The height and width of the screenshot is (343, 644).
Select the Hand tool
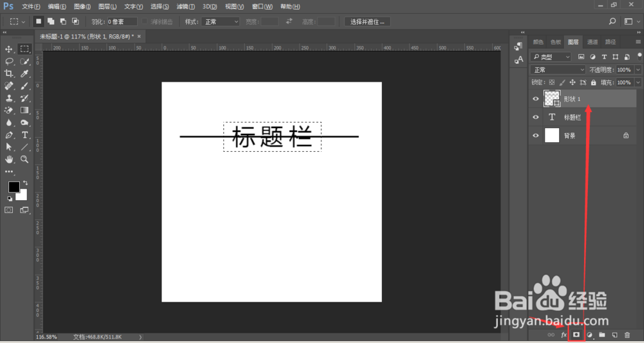(8, 159)
